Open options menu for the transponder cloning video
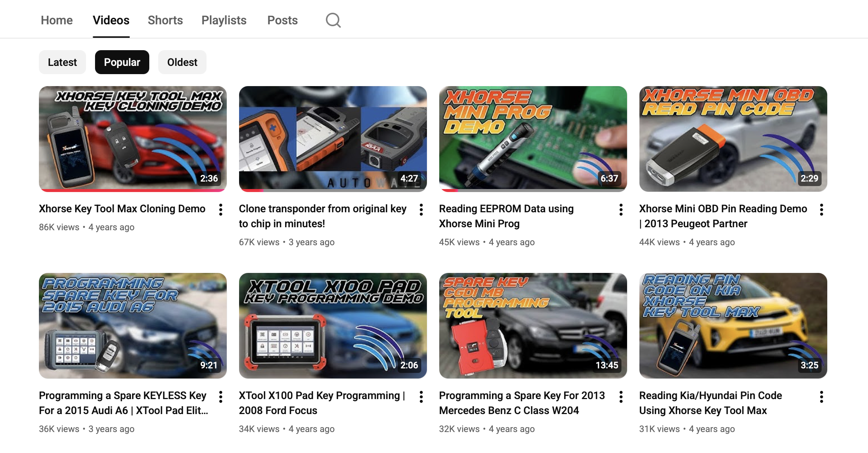Viewport: 868px width, 453px height. pyautogui.click(x=421, y=210)
